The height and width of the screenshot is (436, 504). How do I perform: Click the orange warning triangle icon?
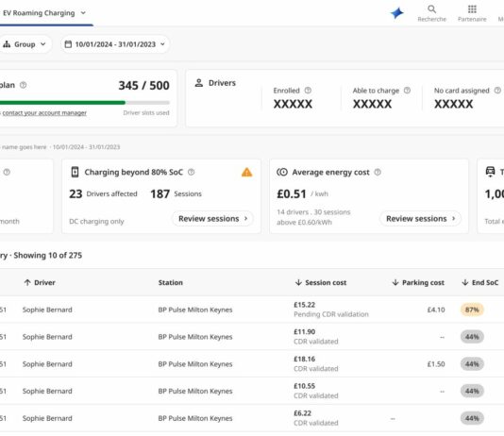point(247,172)
